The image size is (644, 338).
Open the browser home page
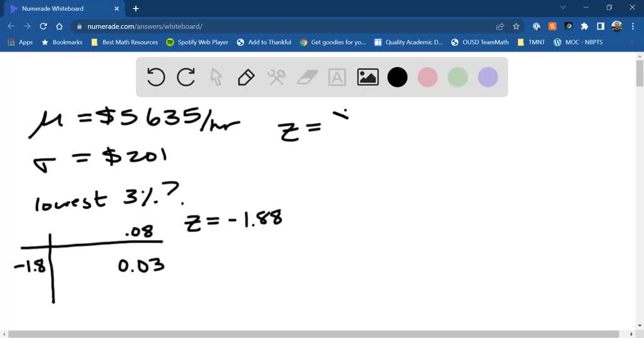click(60, 26)
